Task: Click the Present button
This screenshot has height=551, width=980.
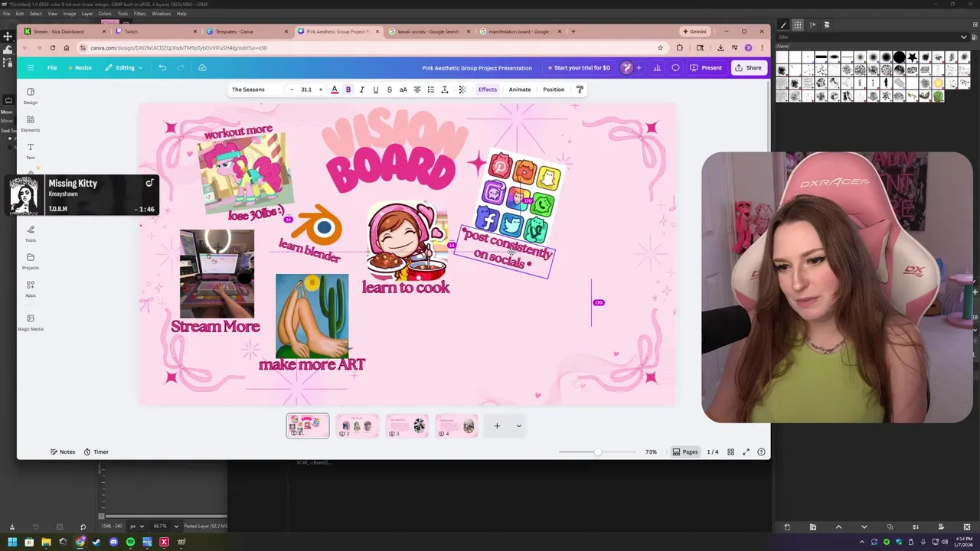Action: [706, 67]
